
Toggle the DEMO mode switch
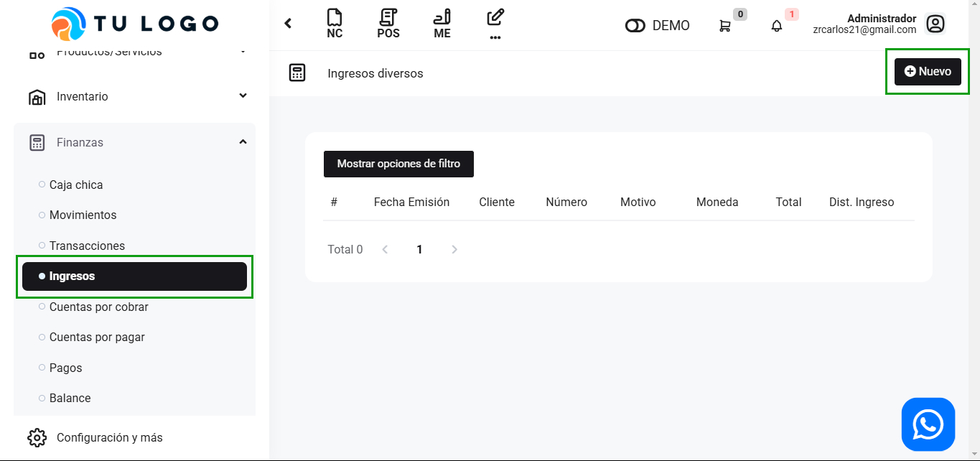tap(635, 26)
